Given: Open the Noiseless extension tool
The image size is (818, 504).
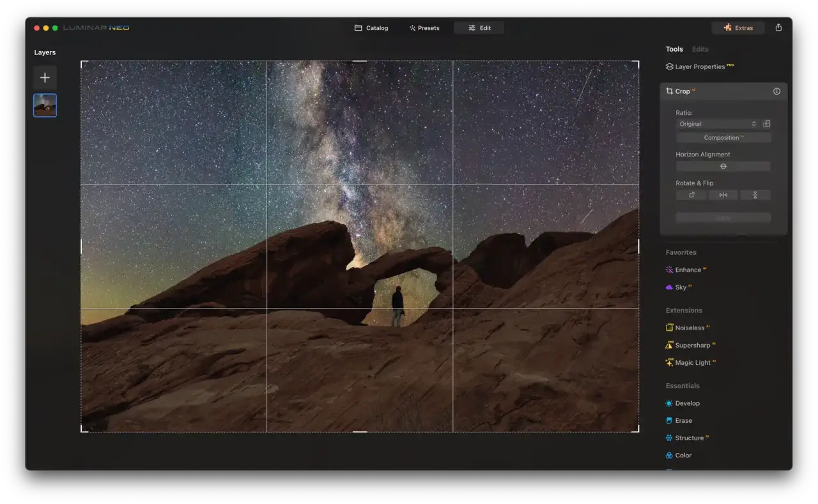Looking at the screenshot, I should click(x=689, y=328).
